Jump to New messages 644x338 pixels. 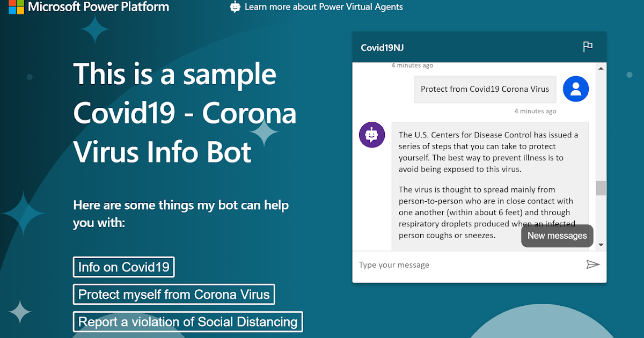(557, 236)
